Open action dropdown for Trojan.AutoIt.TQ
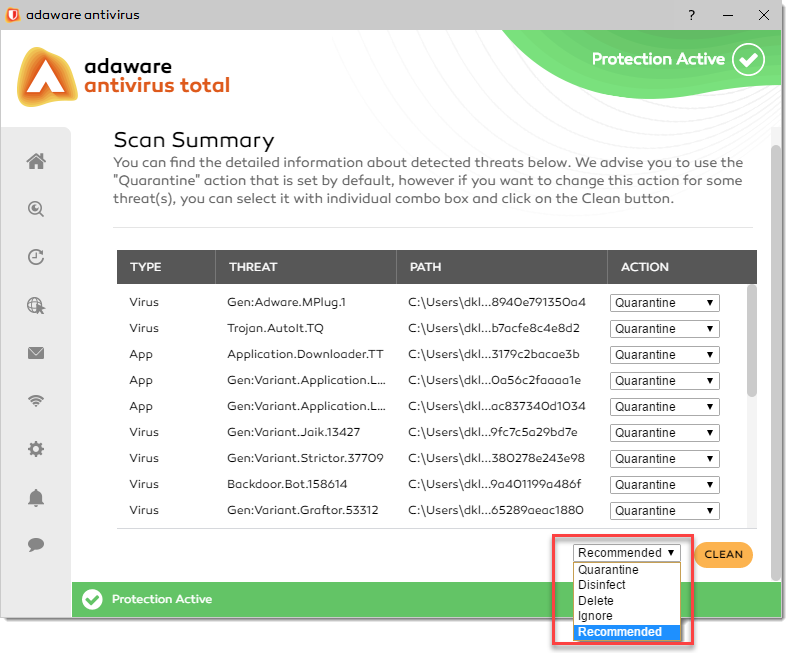The height and width of the screenshot is (653, 790). [665, 329]
